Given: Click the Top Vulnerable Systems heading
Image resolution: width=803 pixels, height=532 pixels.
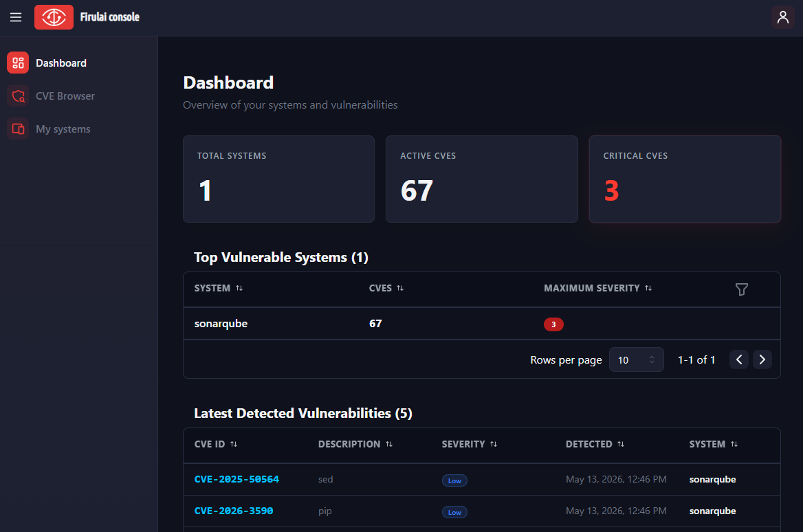Looking at the screenshot, I should [281, 257].
